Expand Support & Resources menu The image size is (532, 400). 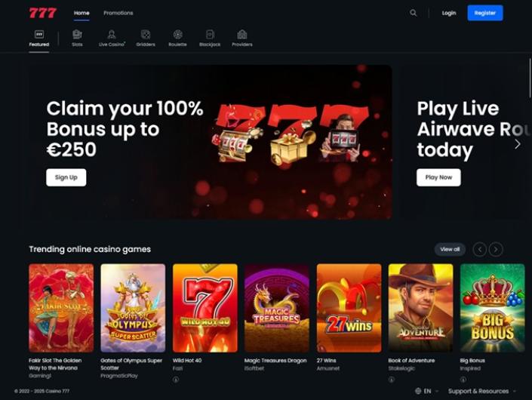pyautogui.click(x=481, y=391)
